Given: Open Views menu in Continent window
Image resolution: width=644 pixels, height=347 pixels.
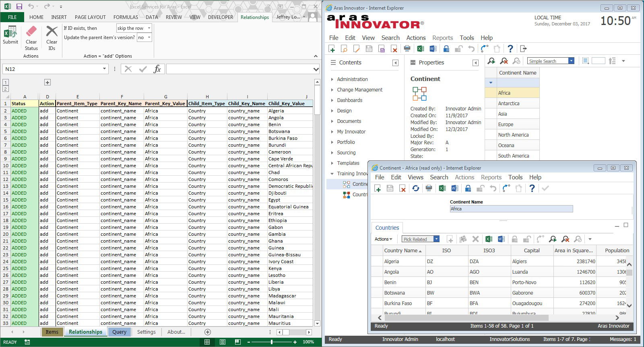Looking at the screenshot, I should pyautogui.click(x=415, y=177).
